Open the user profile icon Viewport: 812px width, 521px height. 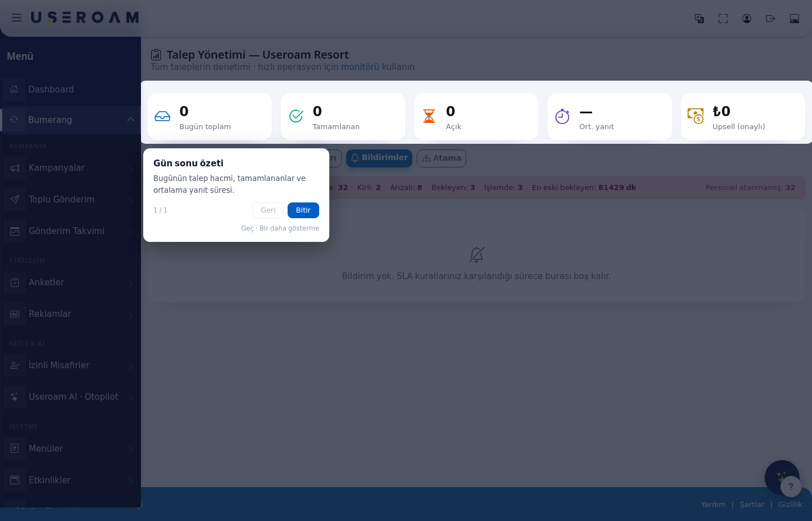[747, 19]
